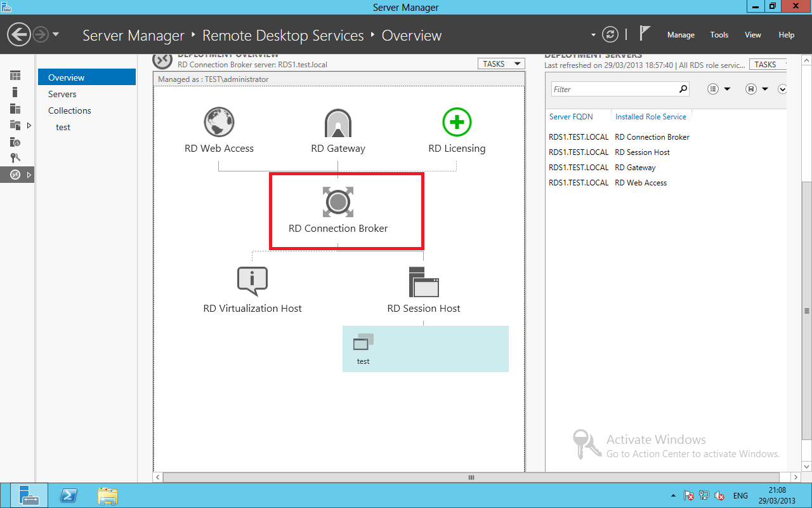Click the RD Session Host server icon

(424, 282)
